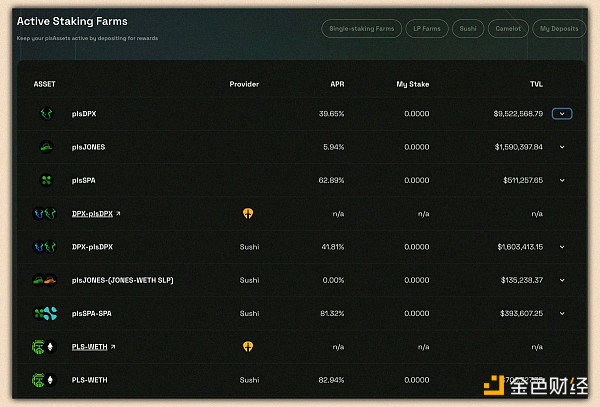Viewport: 600px width, 407px height.
Task: Click the plsJONES asset icon
Action: coord(46,147)
